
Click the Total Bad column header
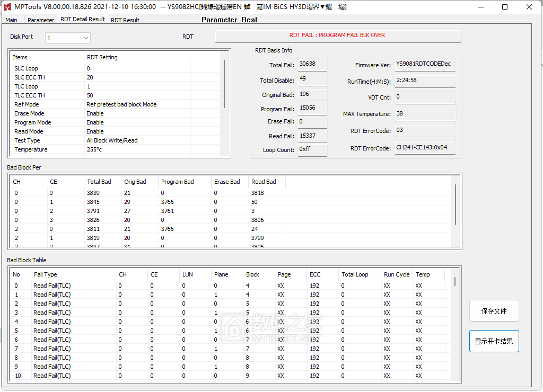(103, 182)
